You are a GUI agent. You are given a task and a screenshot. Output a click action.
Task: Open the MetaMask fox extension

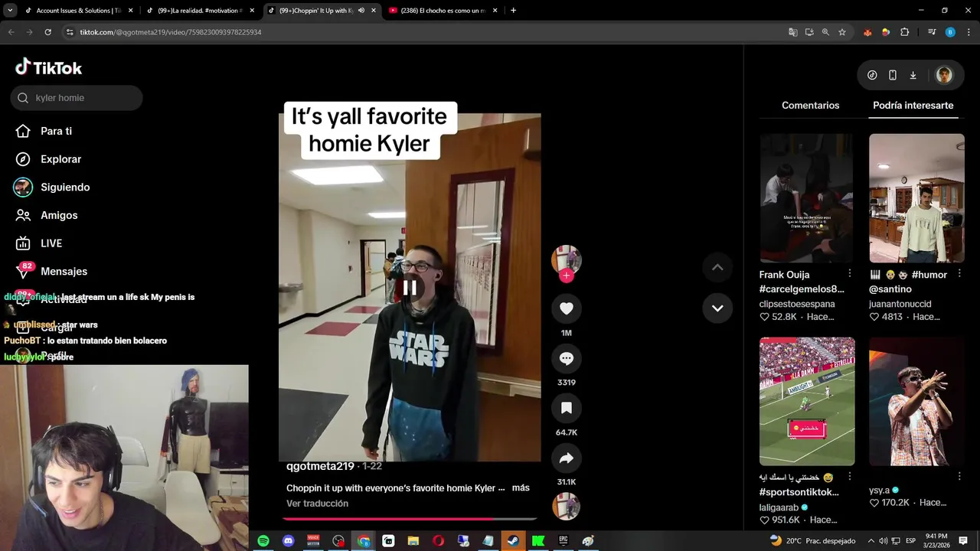tap(867, 32)
